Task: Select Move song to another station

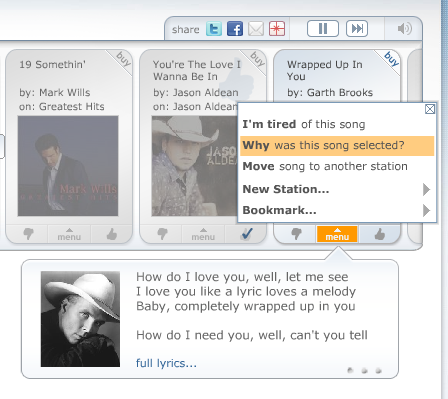Action: (x=337, y=166)
